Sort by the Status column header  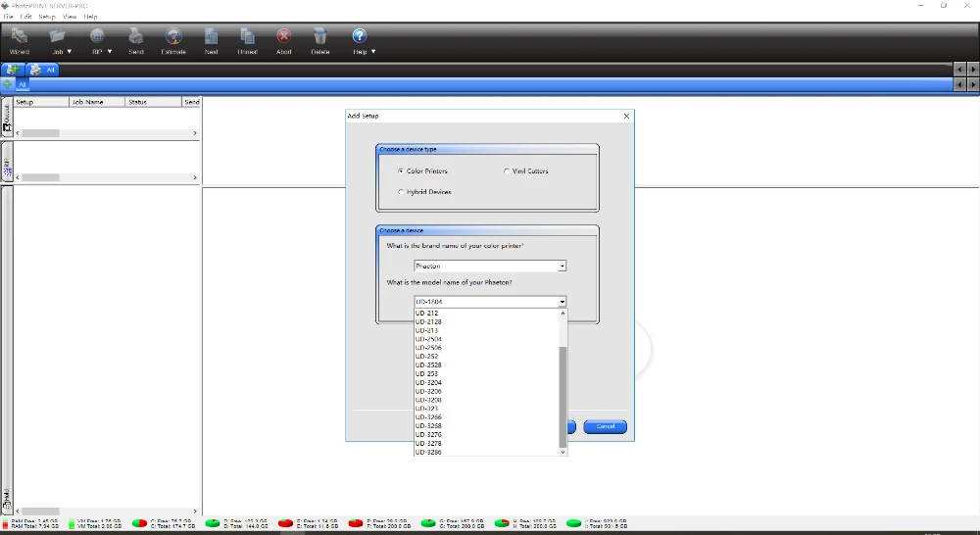point(153,101)
